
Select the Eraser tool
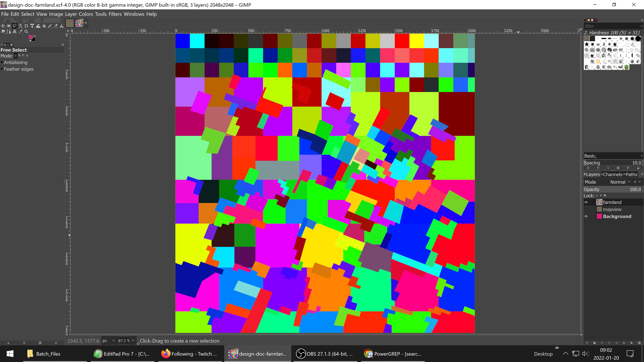(56, 26)
